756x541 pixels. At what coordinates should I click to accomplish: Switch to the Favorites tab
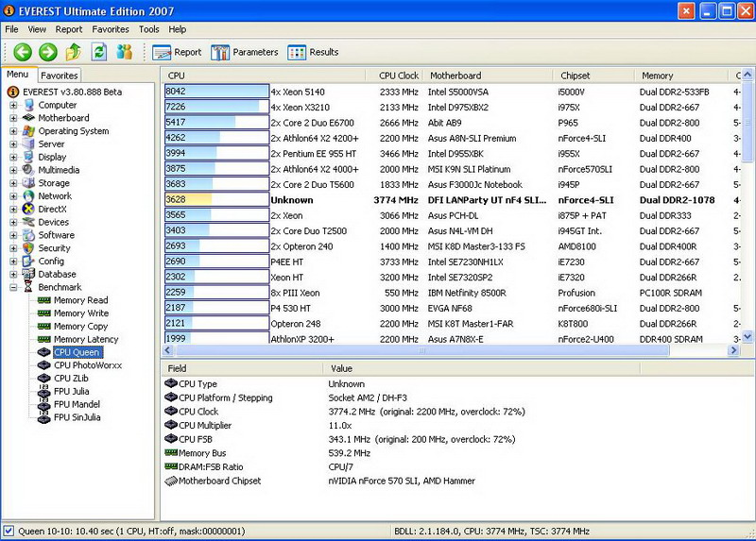(59, 76)
